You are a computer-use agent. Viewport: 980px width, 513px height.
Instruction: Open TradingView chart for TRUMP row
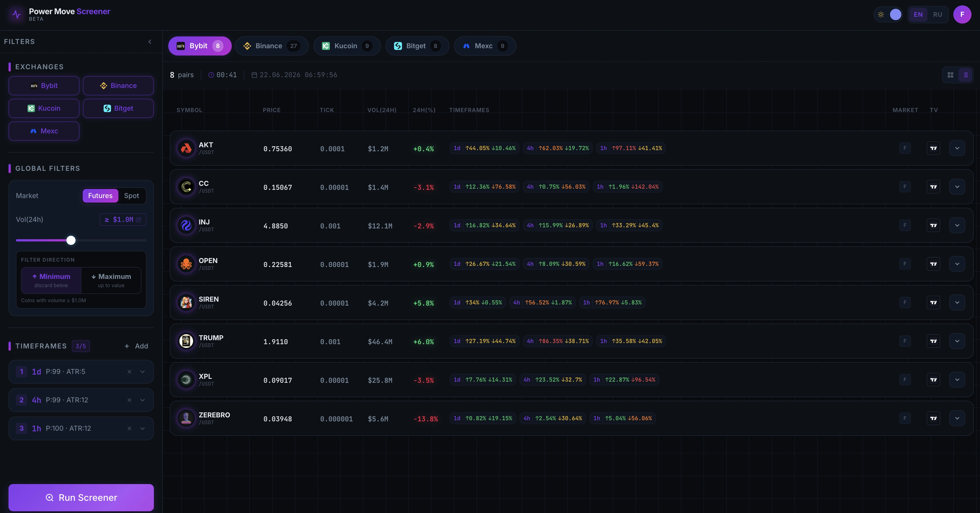tap(933, 341)
